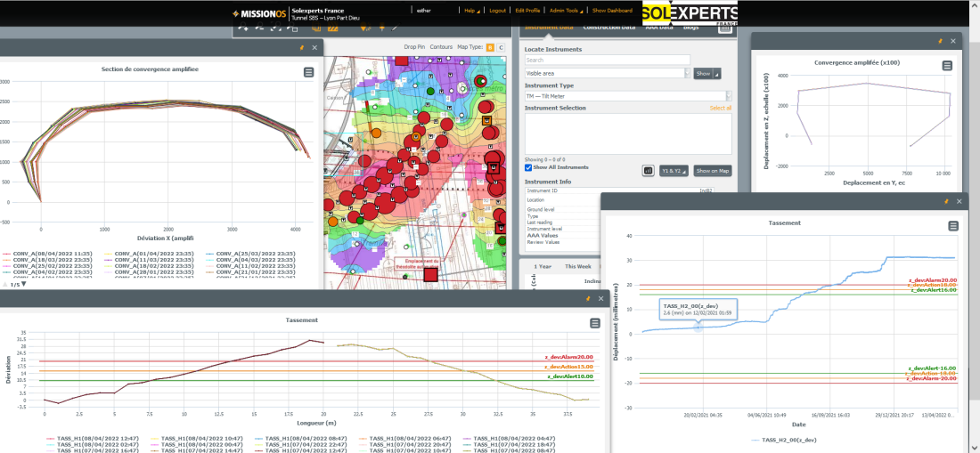The height and width of the screenshot is (453, 980).
Task: Pin the bottom Tassement Longueur panel
Action: pyautogui.click(x=587, y=299)
